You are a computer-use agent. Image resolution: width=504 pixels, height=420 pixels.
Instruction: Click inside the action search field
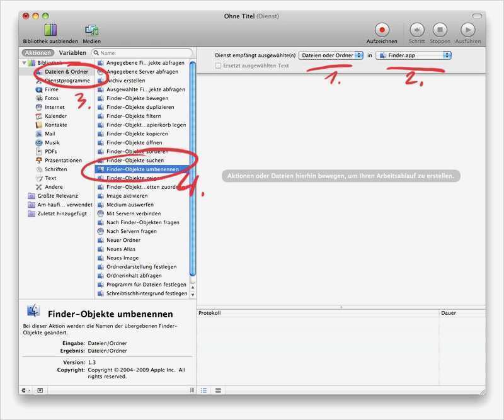pyautogui.click(x=141, y=52)
